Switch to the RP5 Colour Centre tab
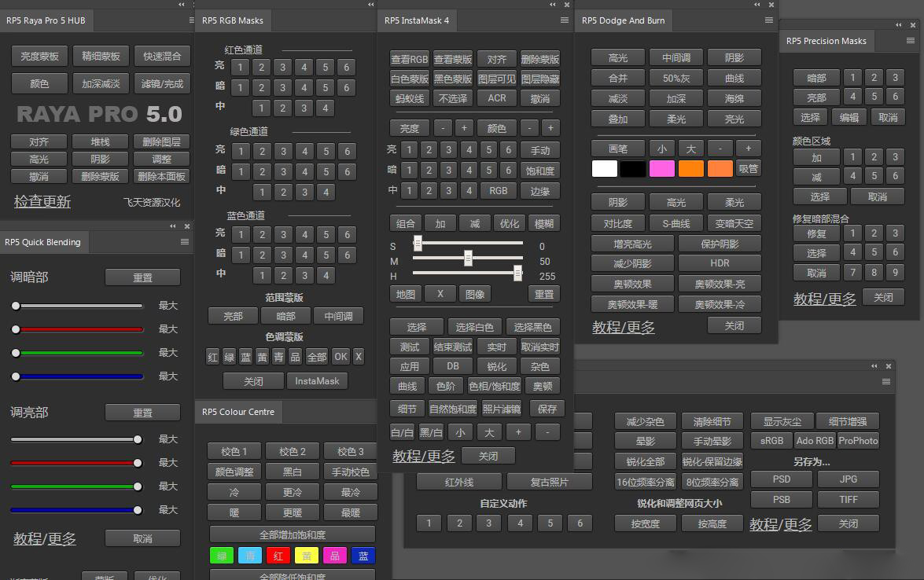This screenshot has width=924, height=580. click(238, 412)
